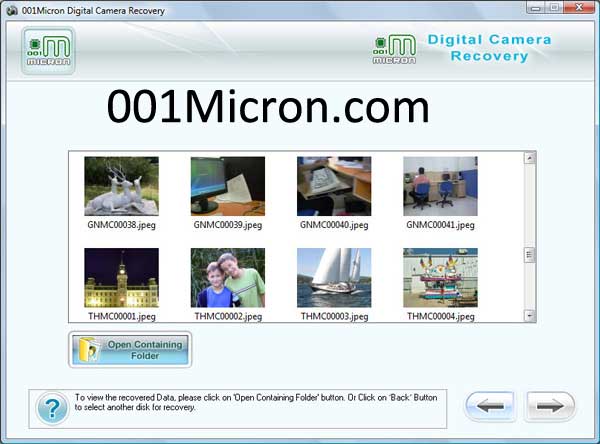
Task: Click the scrollbar down arrow in thumbnail list
Action: tap(530, 316)
